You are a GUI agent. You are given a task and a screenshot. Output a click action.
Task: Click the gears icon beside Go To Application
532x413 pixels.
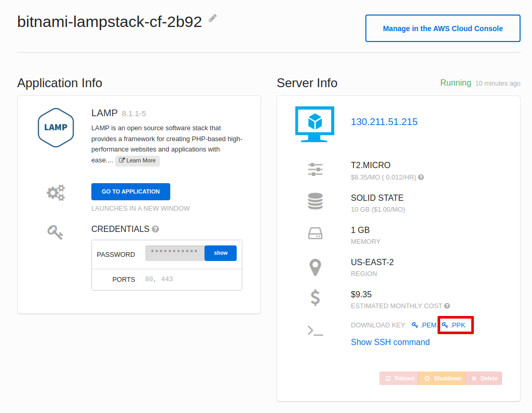click(56, 192)
